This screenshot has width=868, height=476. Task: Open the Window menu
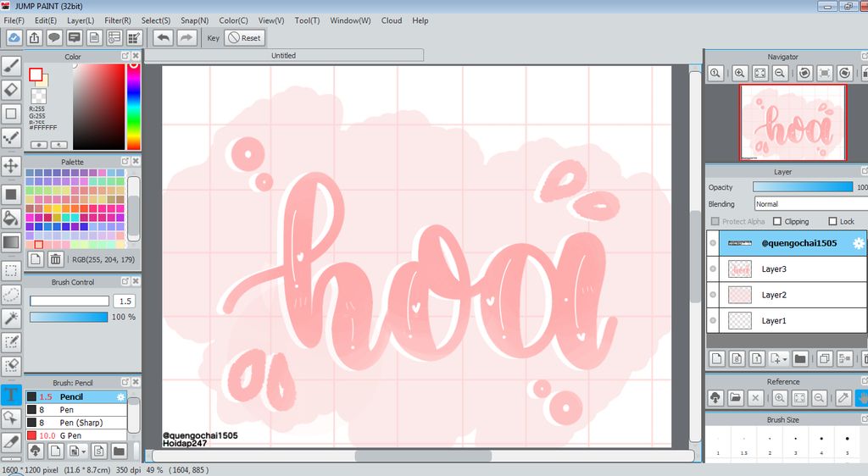(350, 20)
